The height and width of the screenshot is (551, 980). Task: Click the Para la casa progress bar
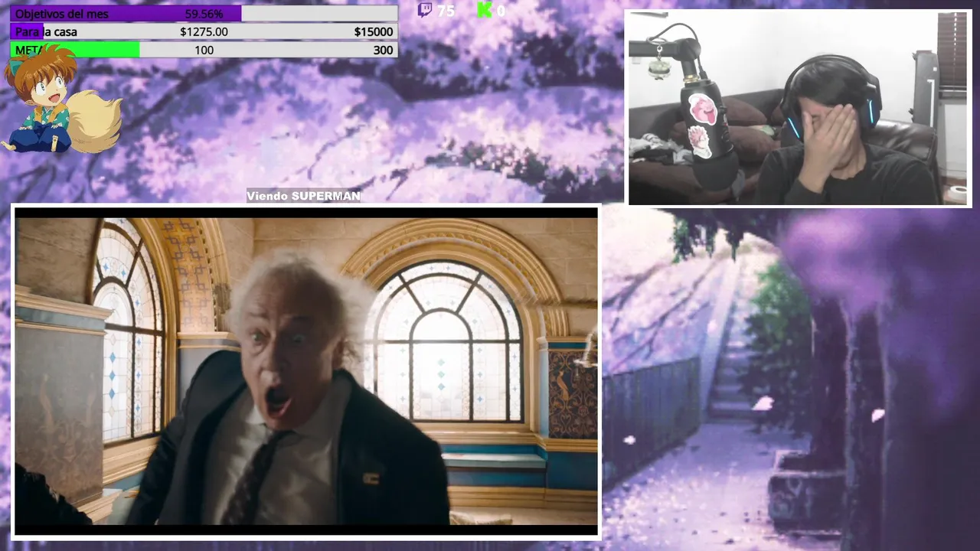click(x=204, y=31)
